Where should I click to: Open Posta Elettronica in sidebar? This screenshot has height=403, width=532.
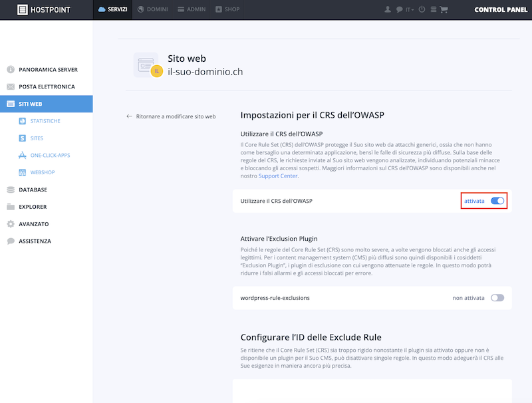[x=46, y=87]
